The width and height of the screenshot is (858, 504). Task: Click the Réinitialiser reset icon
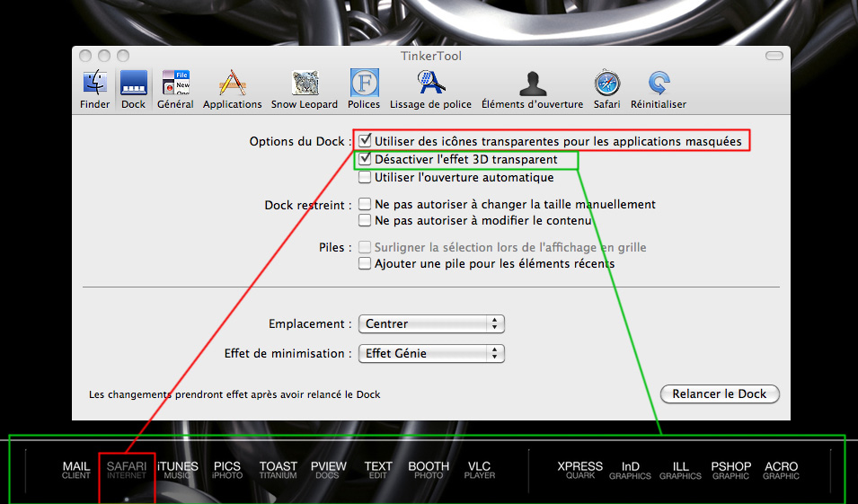point(659,89)
